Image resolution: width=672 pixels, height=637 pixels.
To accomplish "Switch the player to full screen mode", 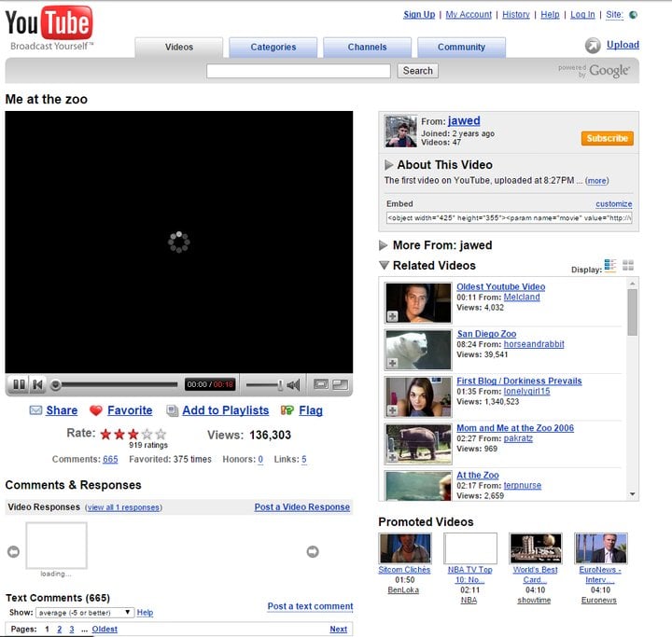I will coord(340,384).
